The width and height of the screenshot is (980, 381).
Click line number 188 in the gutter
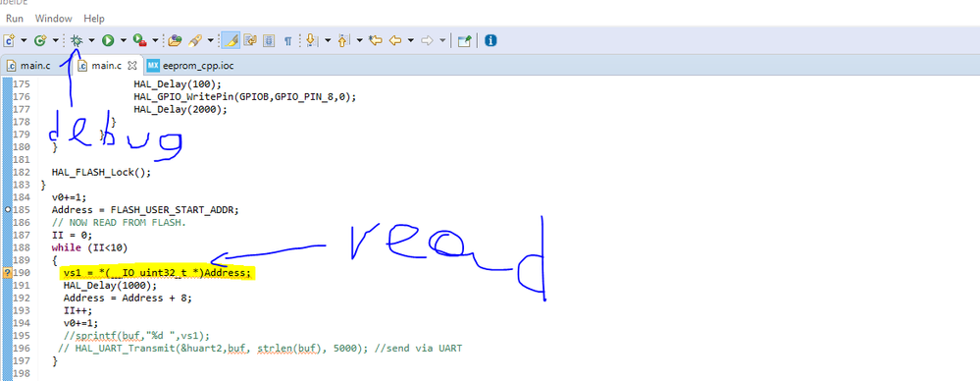pyautogui.click(x=22, y=247)
